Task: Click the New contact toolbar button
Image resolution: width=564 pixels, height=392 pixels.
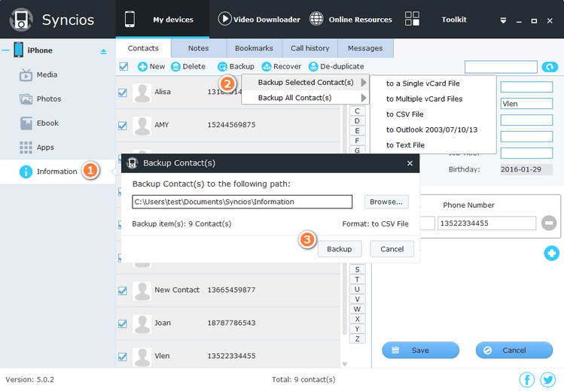Action: pyautogui.click(x=151, y=66)
